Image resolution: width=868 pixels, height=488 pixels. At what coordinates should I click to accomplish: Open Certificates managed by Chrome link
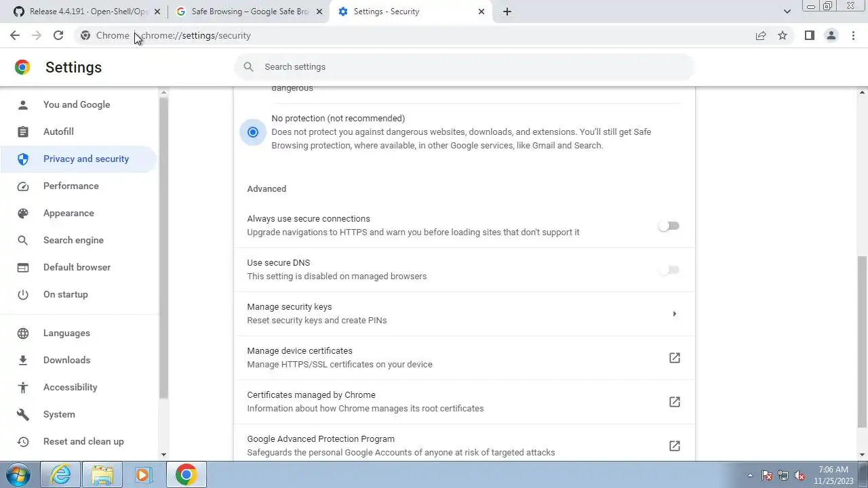point(674,402)
